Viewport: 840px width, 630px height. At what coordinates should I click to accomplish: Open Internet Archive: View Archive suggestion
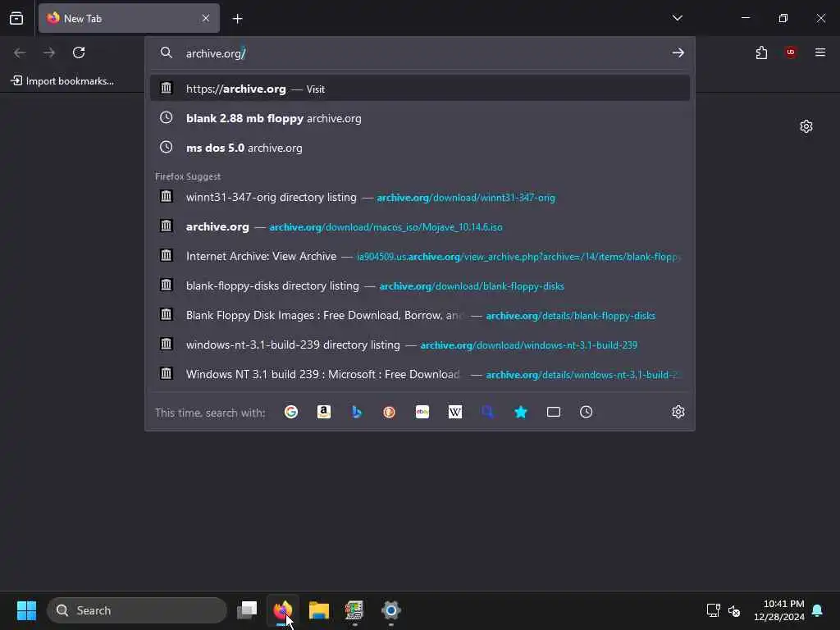pos(420,256)
